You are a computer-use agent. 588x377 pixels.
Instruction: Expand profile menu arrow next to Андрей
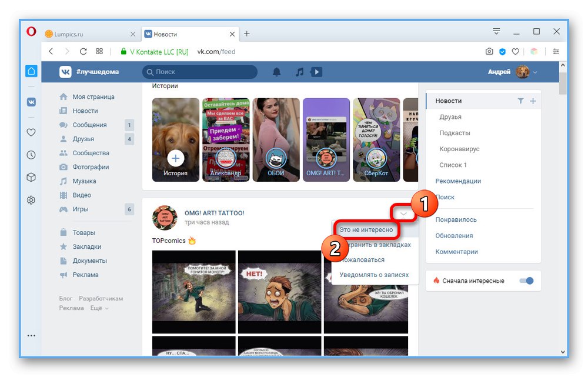click(535, 72)
